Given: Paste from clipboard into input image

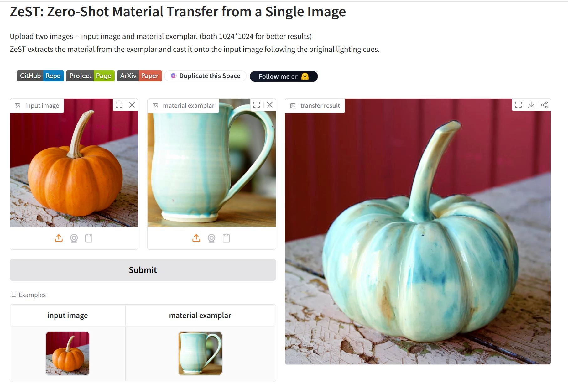Looking at the screenshot, I should pyautogui.click(x=89, y=238).
